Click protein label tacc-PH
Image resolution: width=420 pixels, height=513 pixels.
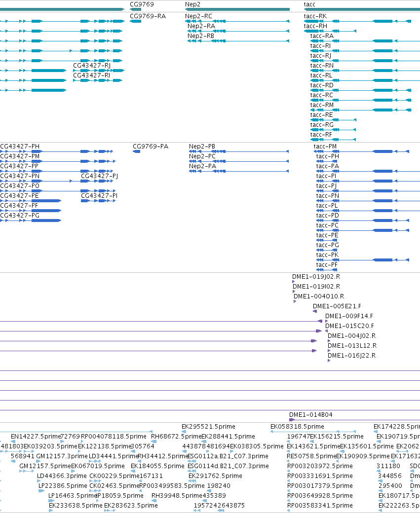pyautogui.click(x=328, y=156)
